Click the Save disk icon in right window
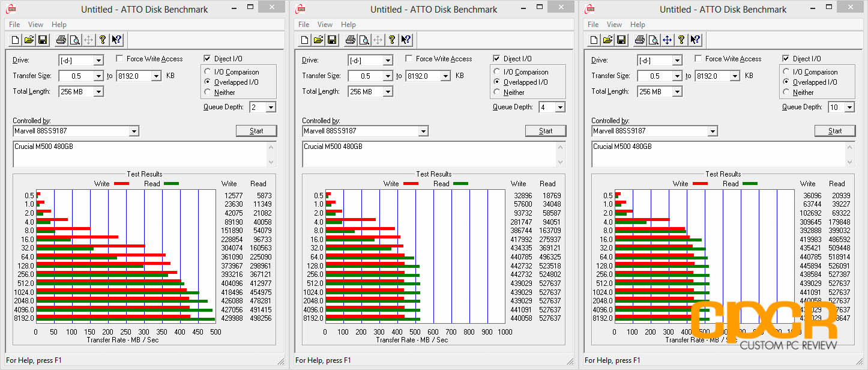Viewport: 868px width, 370px height. tap(621, 40)
